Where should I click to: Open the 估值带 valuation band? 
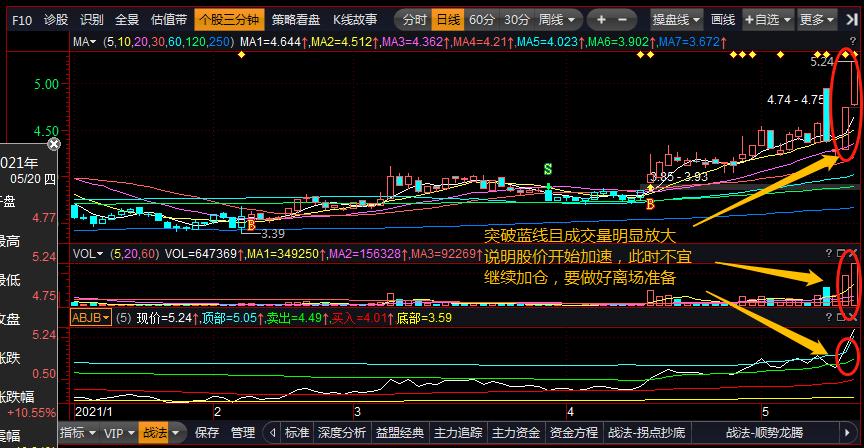pyautogui.click(x=169, y=20)
